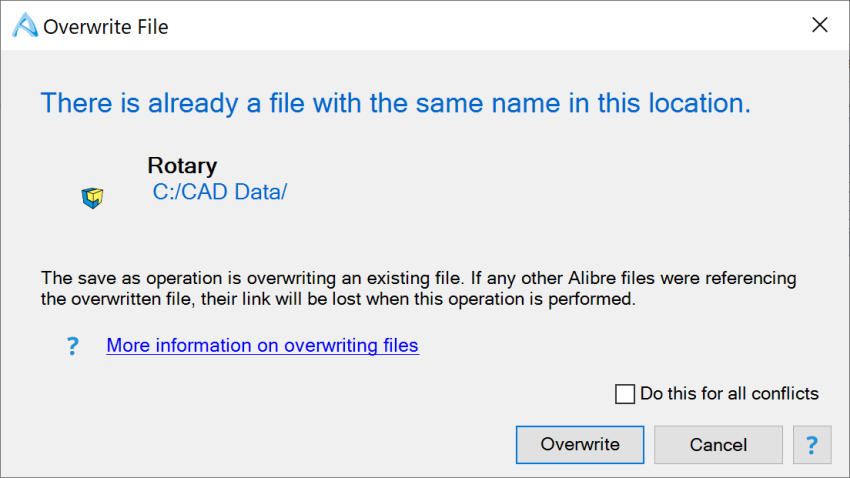Image resolution: width=850 pixels, height=478 pixels.
Task: Click the blue question mark beside the information link
Action: [72, 346]
